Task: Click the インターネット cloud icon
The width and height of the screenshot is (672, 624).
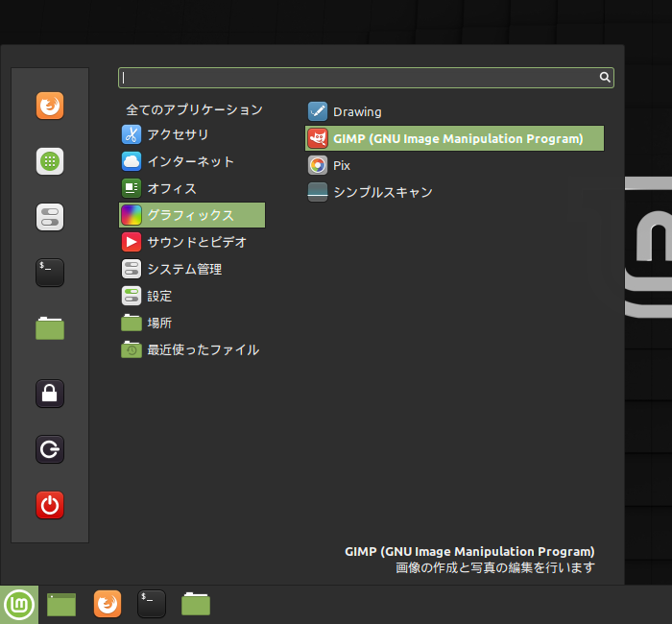Action: pos(132,161)
